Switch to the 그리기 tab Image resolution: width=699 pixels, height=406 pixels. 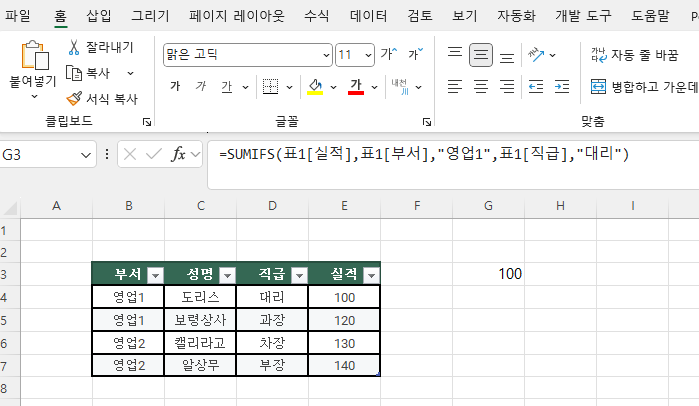[150, 16]
